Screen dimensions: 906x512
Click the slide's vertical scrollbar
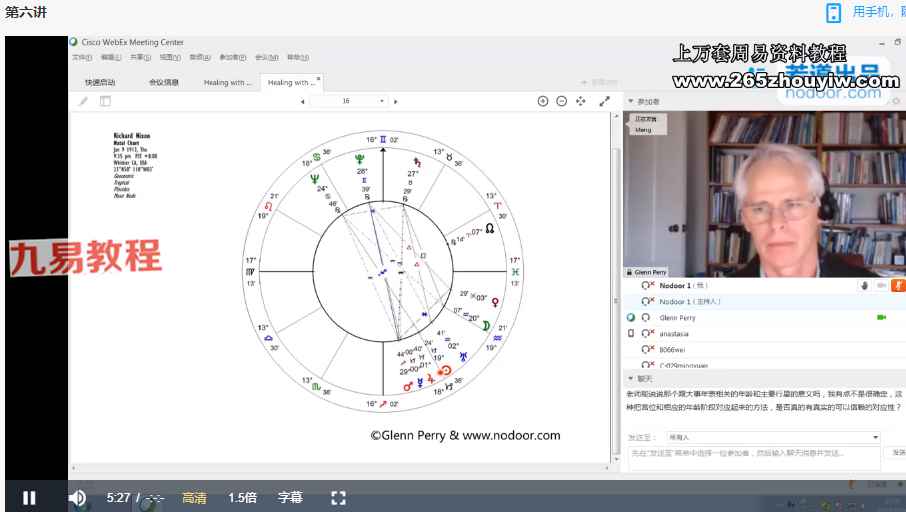(615, 287)
